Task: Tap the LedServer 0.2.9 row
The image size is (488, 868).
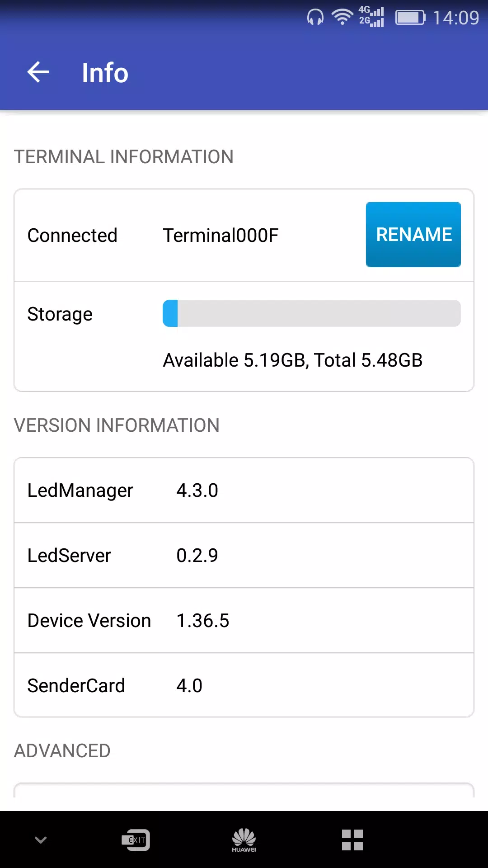Action: (x=244, y=556)
